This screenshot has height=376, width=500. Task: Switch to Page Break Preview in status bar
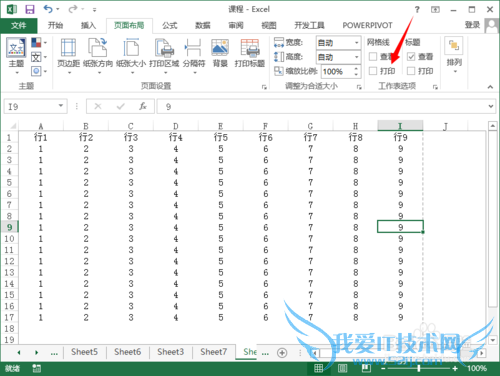366,368
